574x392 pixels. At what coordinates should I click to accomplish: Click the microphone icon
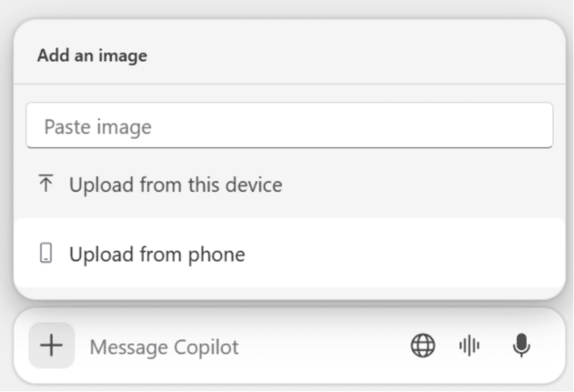pos(520,346)
